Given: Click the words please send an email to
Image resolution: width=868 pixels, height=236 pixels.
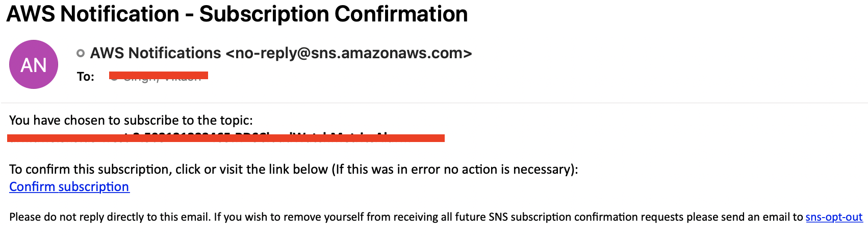Looking at the screenshot, I should [745, 217].
